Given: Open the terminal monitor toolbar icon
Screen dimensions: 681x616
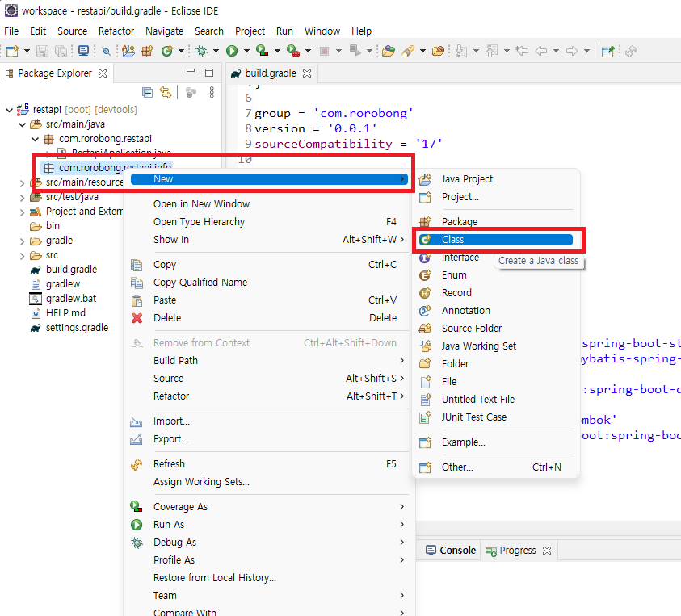Looking at the screenshot, I should (x=83, y=51).
